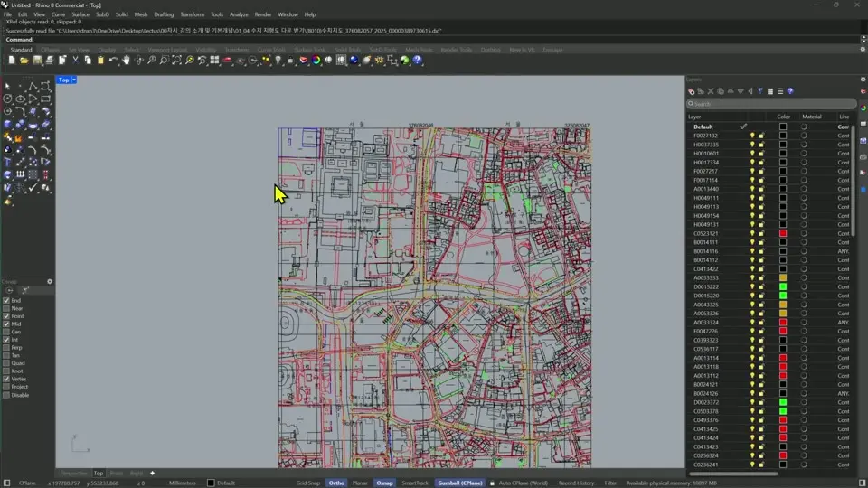Viewport: 868px width, 488px height.
Task: Select the Rectangle tool in the sidebar
Action: 45,99
